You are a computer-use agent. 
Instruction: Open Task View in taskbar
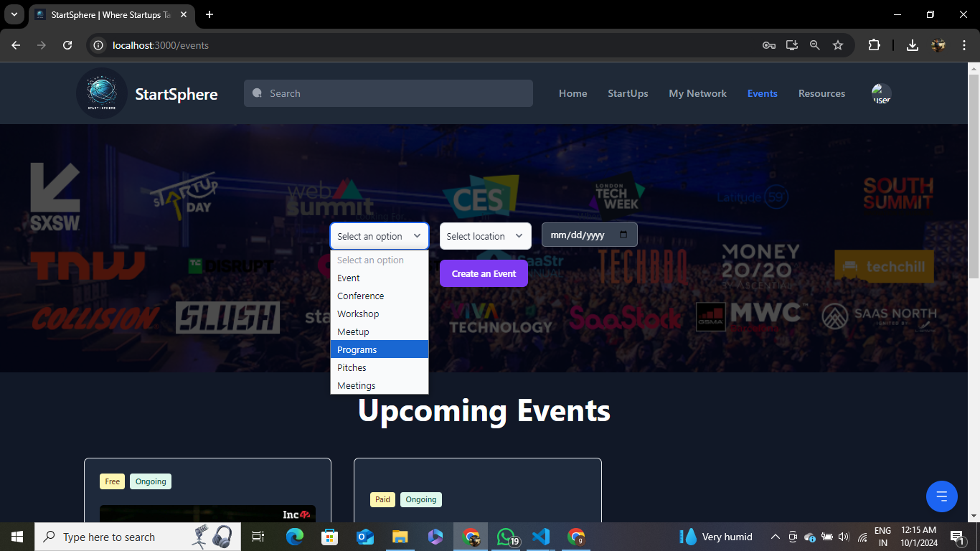tap(258, 537)
